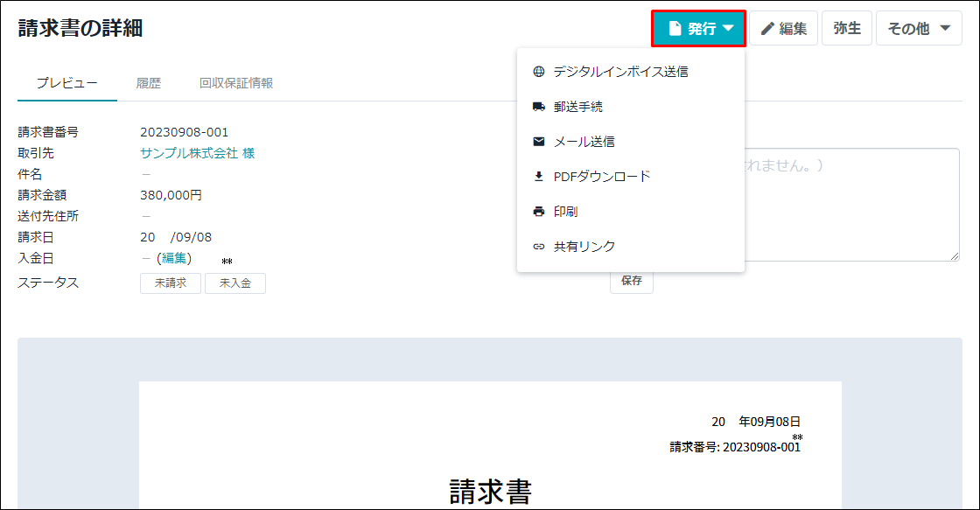This screenshot has height=510, width=980.
Task: Toggle the 未請求 status button
Action: (x=171, y=283)
